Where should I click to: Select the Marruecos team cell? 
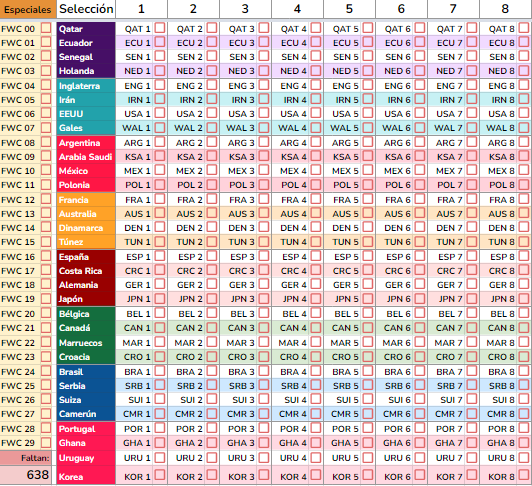point(86,343)
